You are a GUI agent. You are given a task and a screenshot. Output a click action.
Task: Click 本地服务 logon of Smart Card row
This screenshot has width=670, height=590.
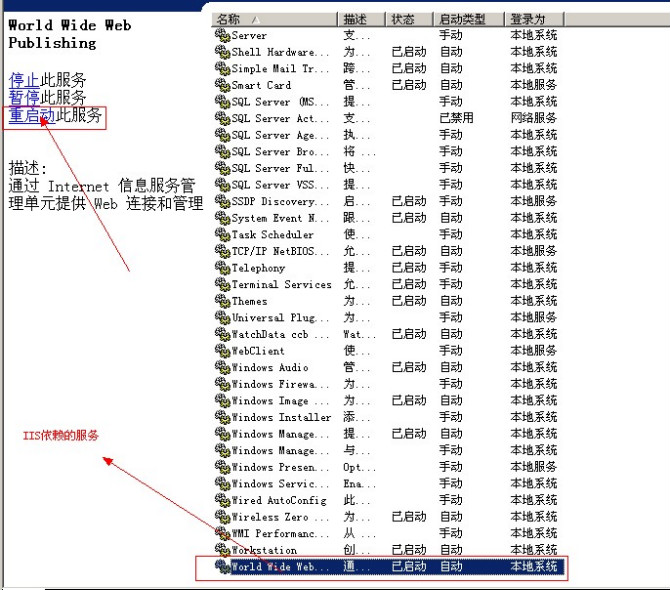pyautogui.click(x=534, y=85)
